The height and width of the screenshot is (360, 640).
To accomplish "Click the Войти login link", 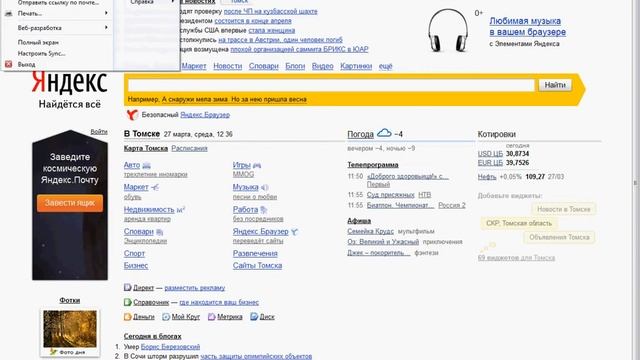I will tap(99, 131).
